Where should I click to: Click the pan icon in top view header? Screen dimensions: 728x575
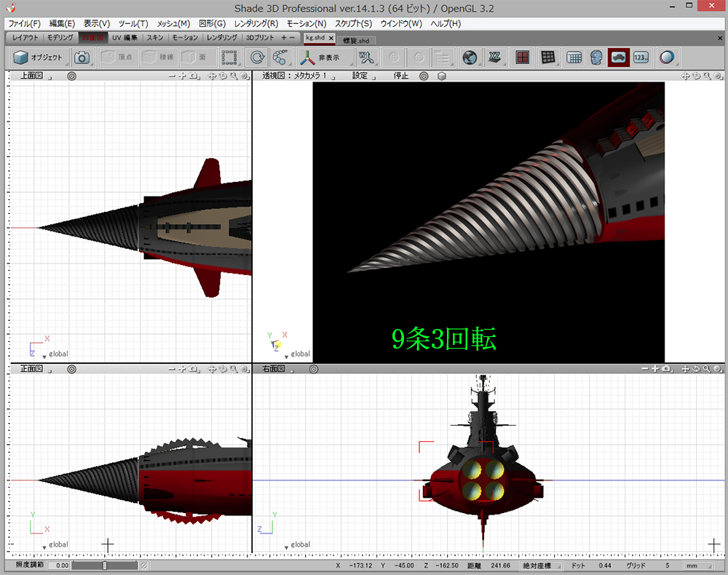click(212, 76)
